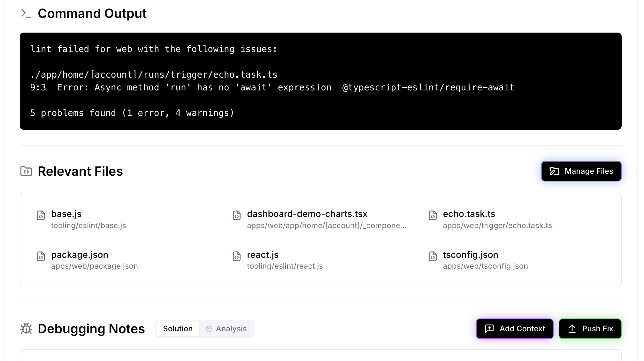This screenshot has height=361, width=644.
Task: Click the terminal prompt icon beside Command Output
Action: pyautogui.click(x=26, y=13)
